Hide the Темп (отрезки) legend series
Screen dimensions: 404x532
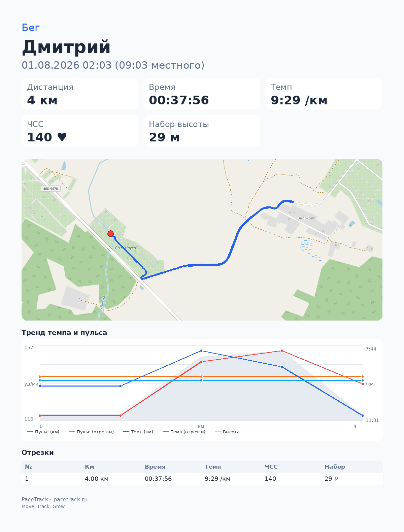(x=184, y=432)
